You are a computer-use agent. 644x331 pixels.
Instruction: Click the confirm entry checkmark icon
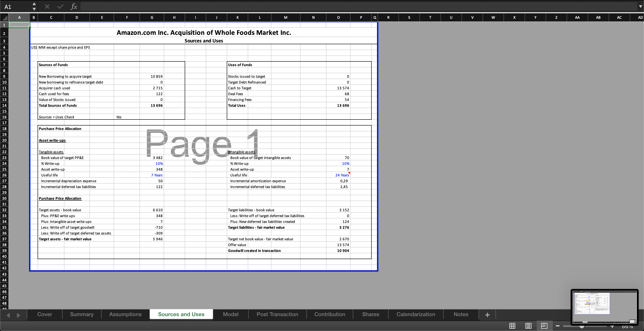coord(60,6)
